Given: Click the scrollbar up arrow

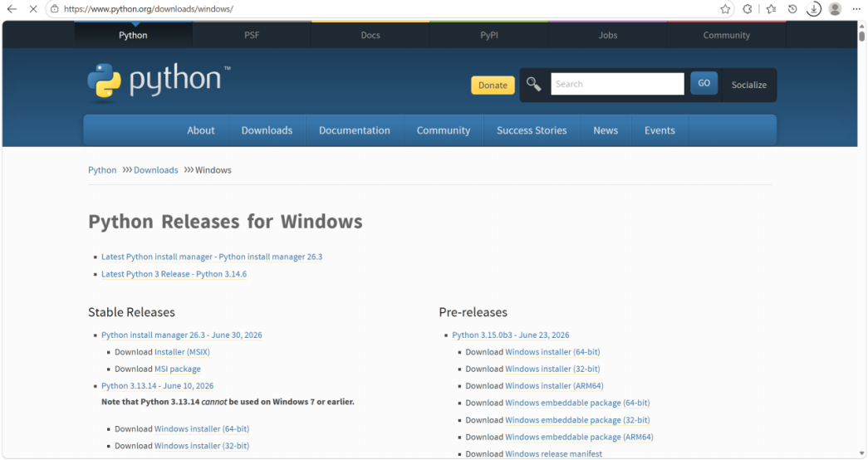Looking at the screenshot, I should [861, 26].
